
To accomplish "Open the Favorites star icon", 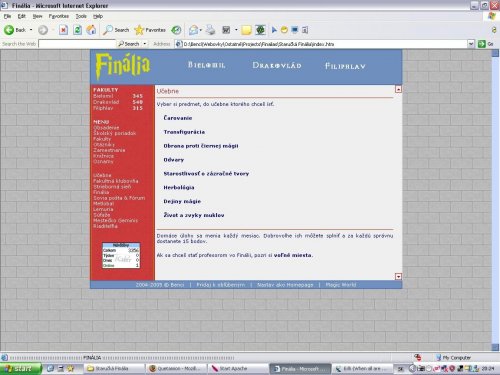I will [x=139, y=30].
